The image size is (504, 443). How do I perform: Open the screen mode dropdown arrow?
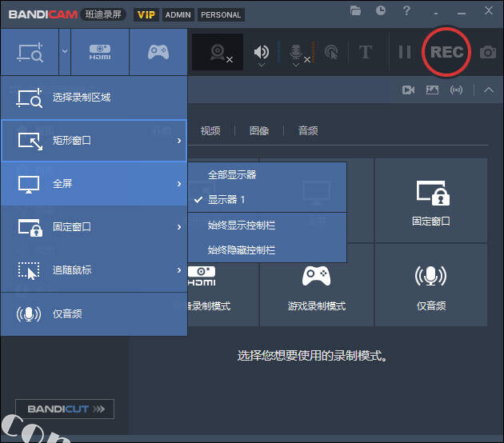[65, 51]
